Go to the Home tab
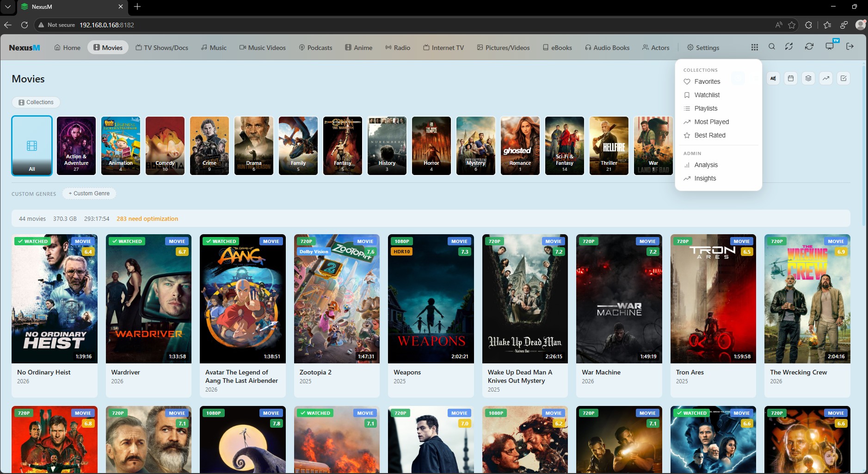Viewport: 868px width, 474px height. click(67, 48)
